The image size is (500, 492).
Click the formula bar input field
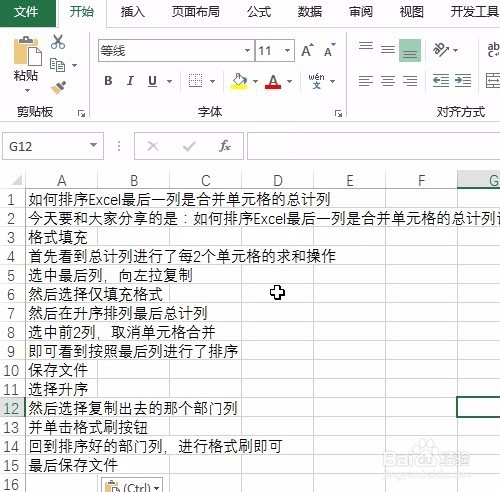coord(373,146)
